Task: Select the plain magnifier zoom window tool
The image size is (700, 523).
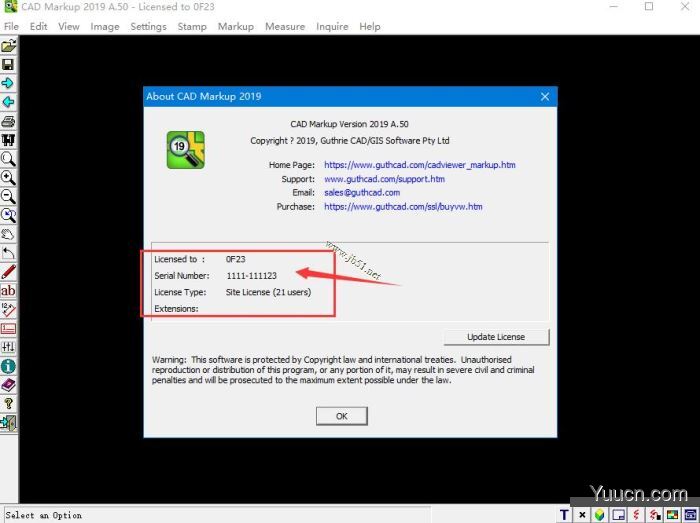Action: 8,159
